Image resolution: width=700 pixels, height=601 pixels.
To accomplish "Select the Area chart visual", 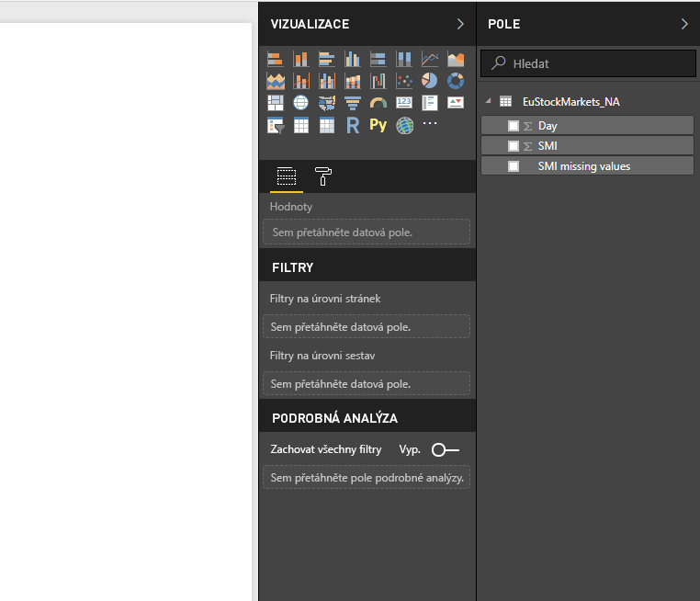I will pyautogui.click(x=456, y=59).
